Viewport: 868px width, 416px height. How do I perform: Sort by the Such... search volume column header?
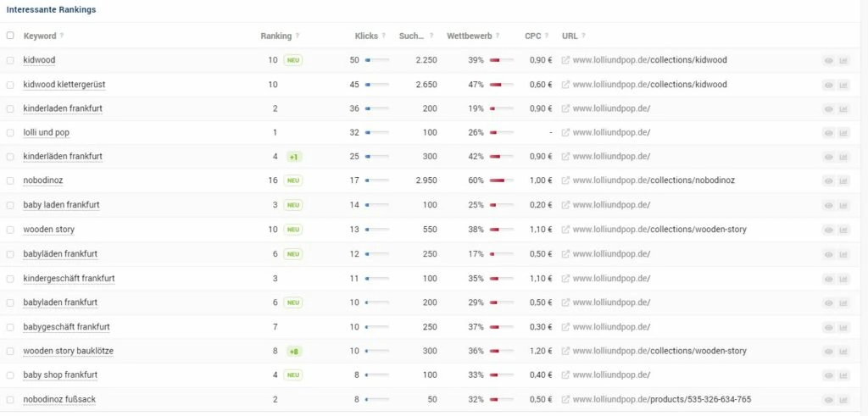[411, 36]
